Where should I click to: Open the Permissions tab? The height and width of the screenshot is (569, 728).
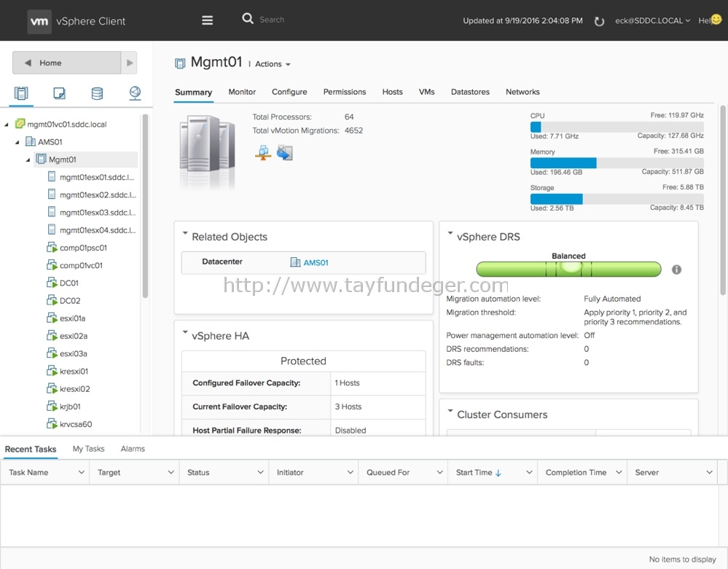[x=345, y=92]
